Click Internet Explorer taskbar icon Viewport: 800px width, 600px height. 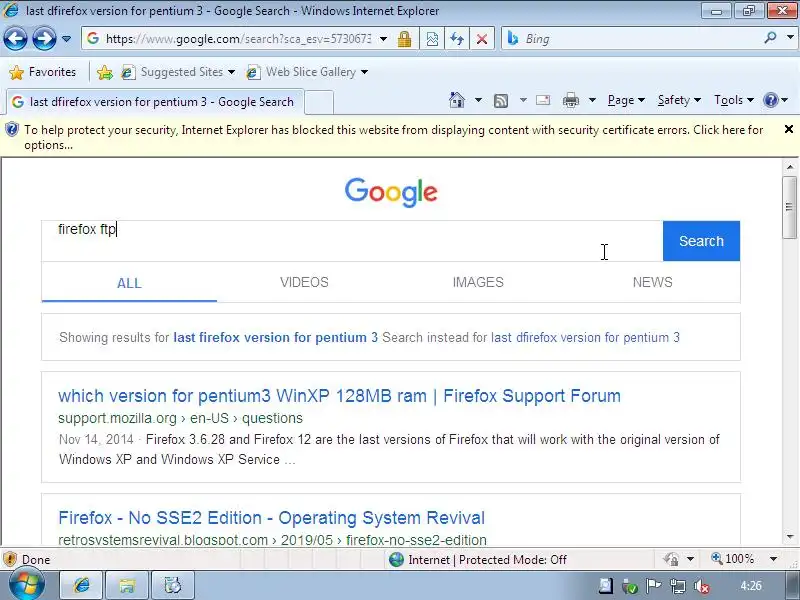pos(82,586)
